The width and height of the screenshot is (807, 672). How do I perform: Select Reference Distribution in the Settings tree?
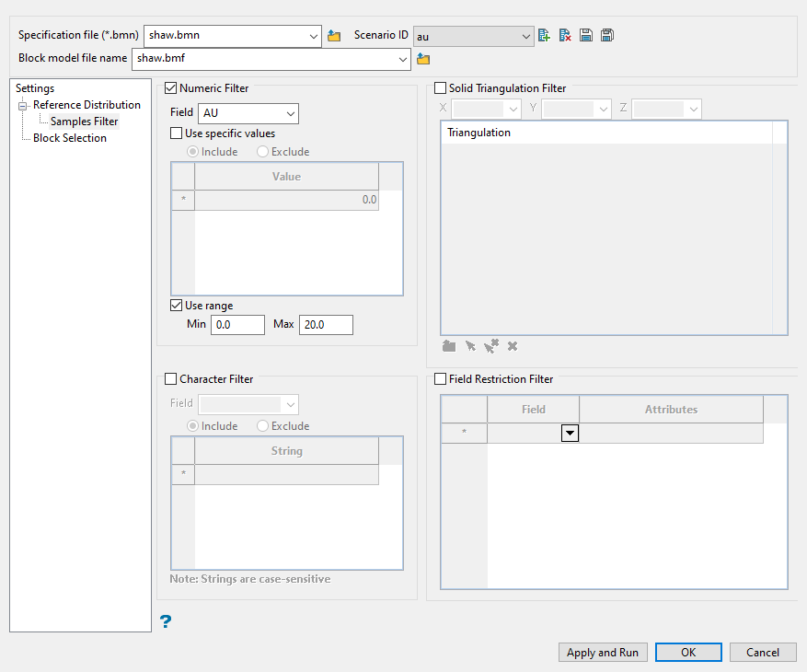(87, 105)
